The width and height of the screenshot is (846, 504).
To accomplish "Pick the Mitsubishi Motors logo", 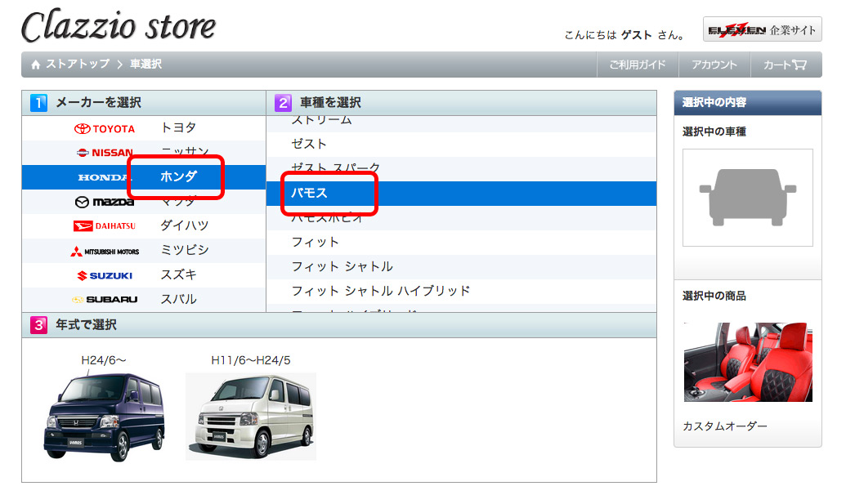I will click(105, 252).
